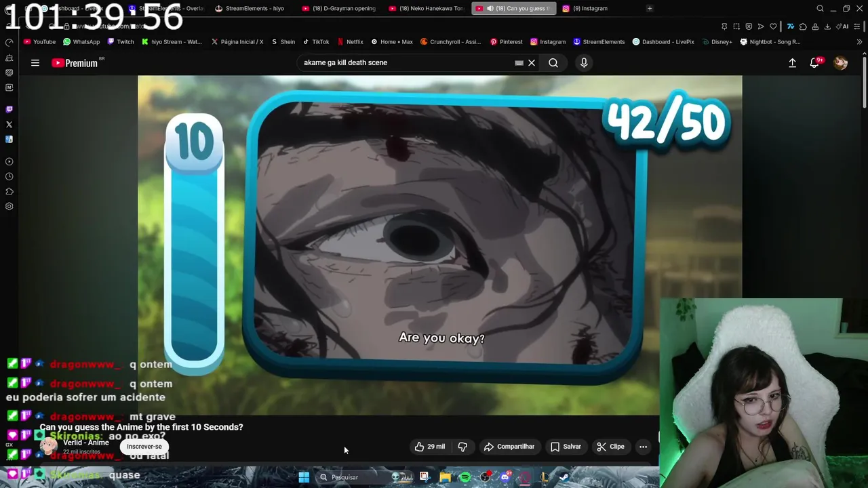Click the Inscrever-se subscribe button
Image resolution: width=868 pixels, height=488 pixels.
coord(144,447)
